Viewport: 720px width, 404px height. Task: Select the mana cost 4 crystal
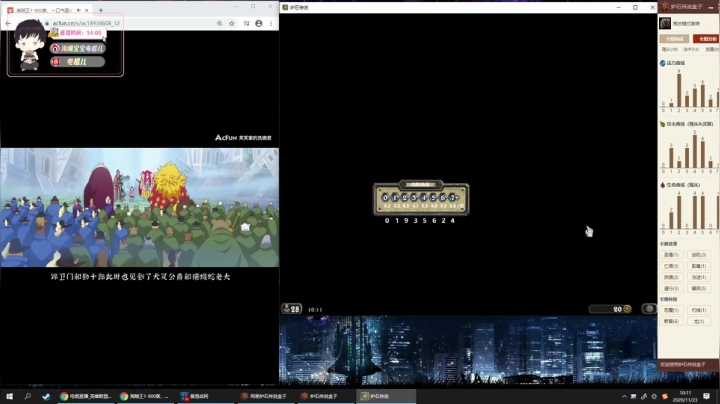(x=424, y=197)
